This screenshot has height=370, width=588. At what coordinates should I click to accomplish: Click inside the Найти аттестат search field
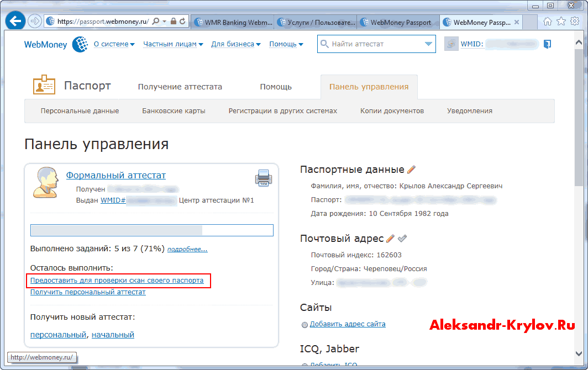pos(376,44)
